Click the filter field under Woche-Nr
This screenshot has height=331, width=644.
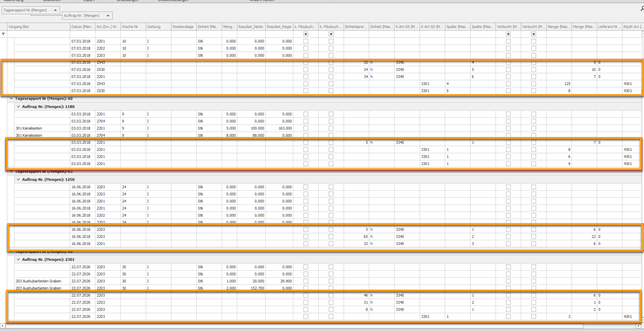(133, 34)
